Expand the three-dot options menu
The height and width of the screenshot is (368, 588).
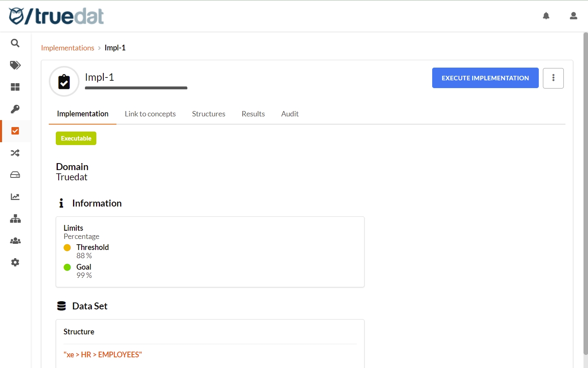[x=553, y=78]
